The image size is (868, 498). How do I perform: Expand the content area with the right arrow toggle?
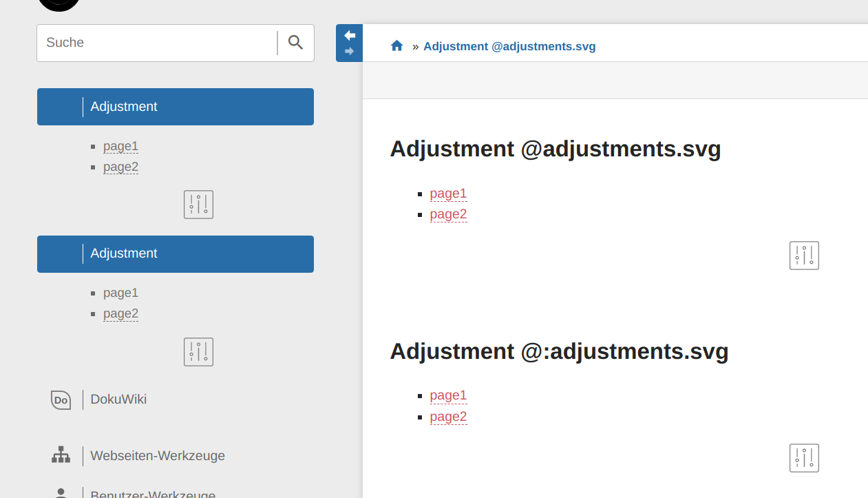(349, 50)
